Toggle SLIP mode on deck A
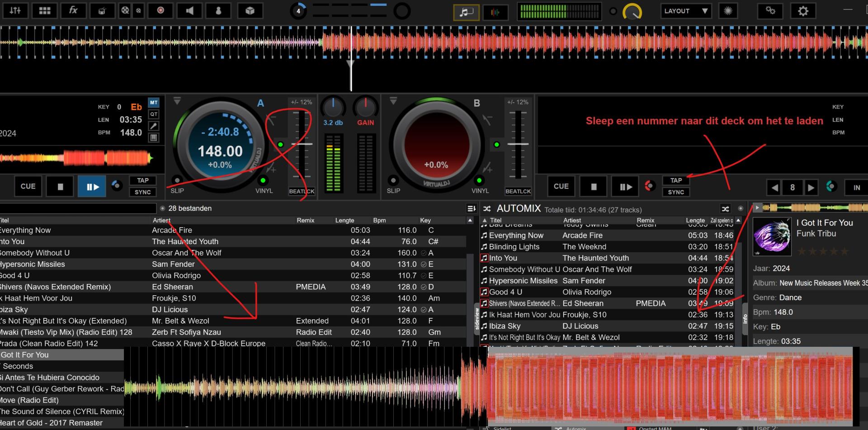The image size is (868, 430). (177, 181)
